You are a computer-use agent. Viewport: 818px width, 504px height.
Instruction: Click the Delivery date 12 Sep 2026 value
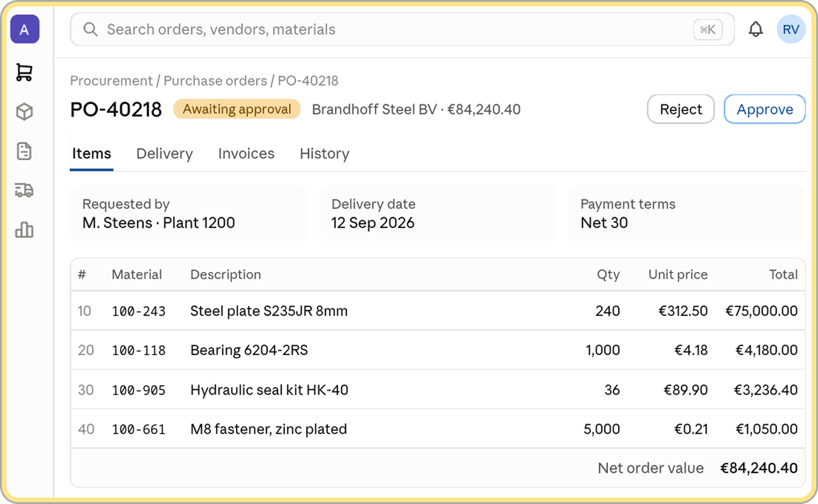[373, 223]
